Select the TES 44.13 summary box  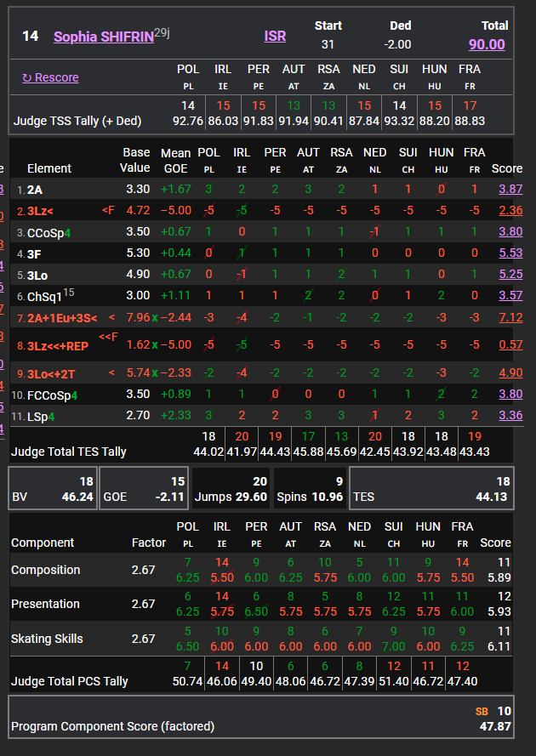tap(431, 488)
